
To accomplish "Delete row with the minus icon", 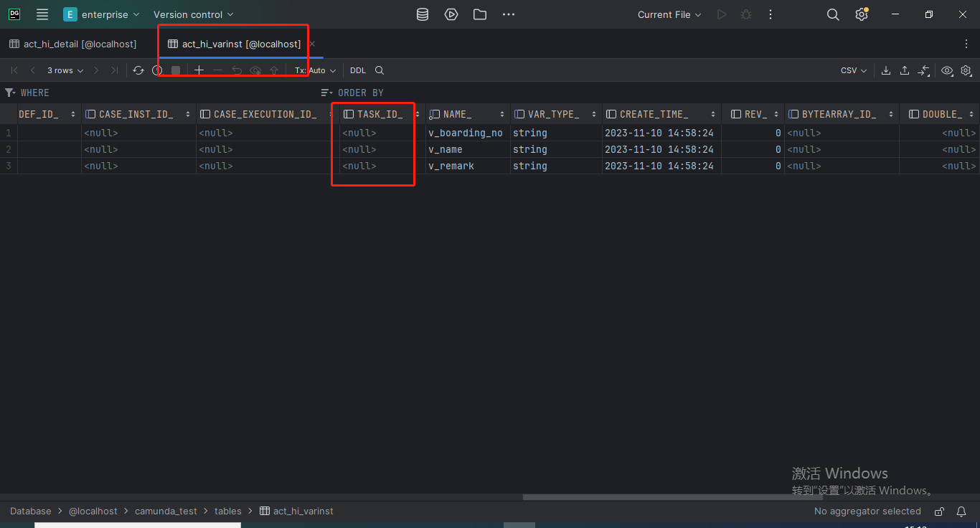I will [218, 70].
